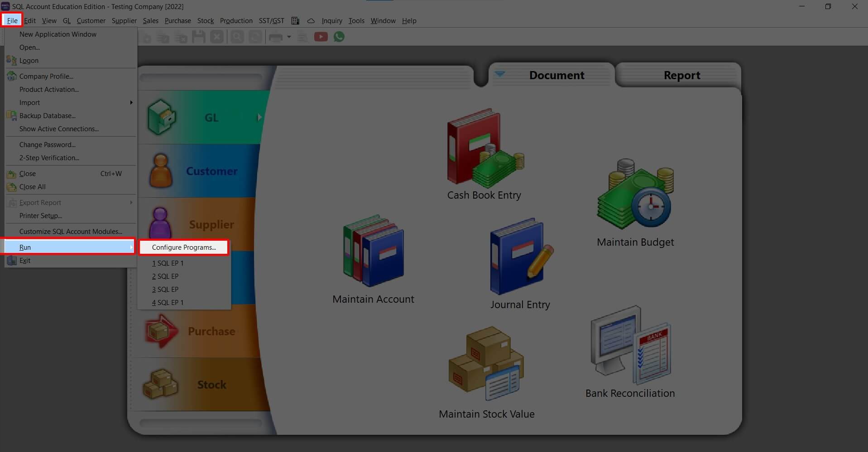
Task: Open the printer dropdown arrow in toolbar
Action: [x=289, y=37]
